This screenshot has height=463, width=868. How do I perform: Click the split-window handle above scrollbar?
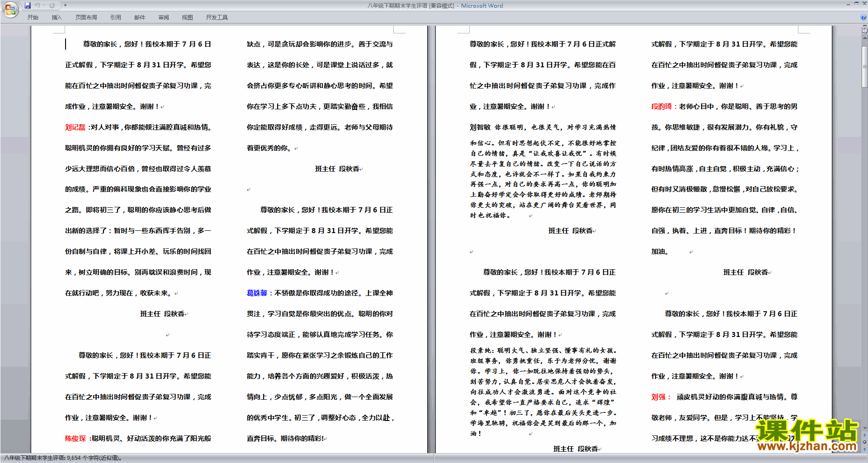click(x=865, y=26)
